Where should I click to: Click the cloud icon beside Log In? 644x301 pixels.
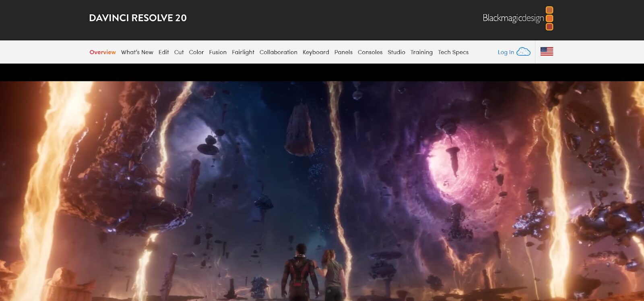tap(523, 52)
